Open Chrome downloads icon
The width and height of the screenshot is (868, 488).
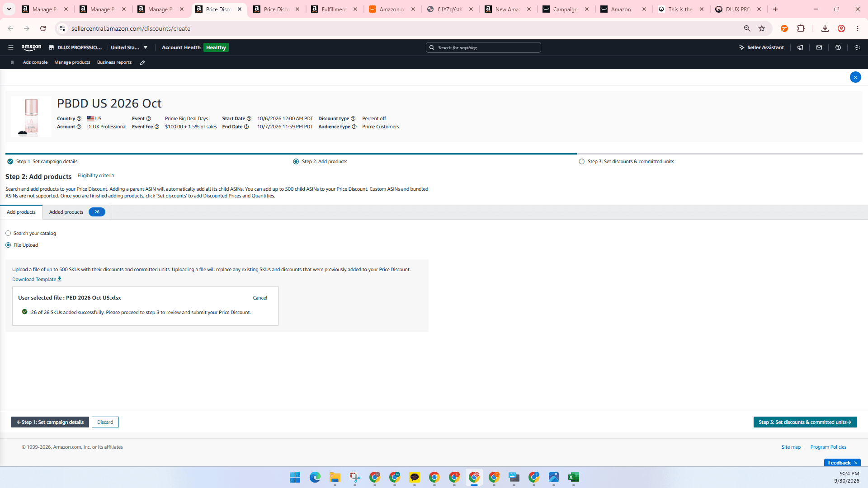825,28
